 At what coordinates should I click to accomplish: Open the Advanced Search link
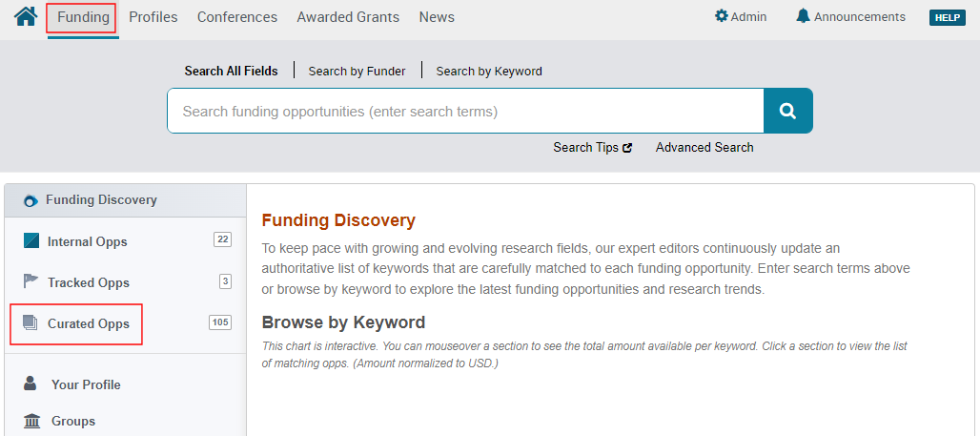click(x=704, y=147)
